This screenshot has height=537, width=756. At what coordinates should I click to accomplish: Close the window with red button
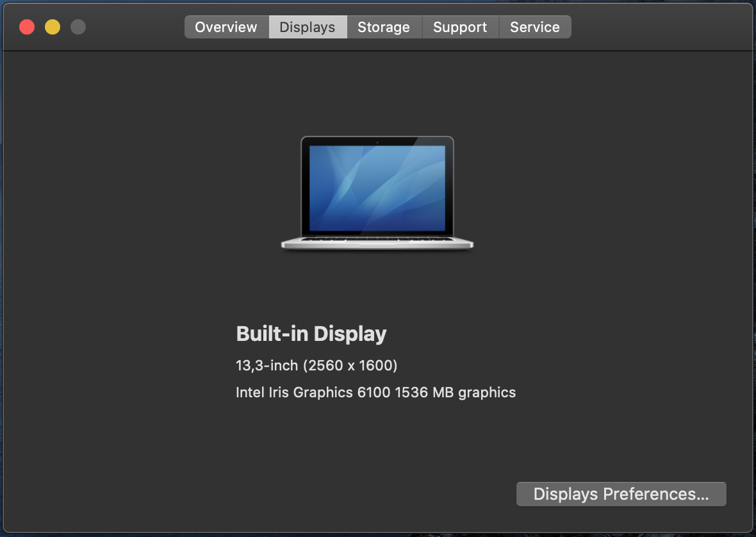click(x=27, y=27)
